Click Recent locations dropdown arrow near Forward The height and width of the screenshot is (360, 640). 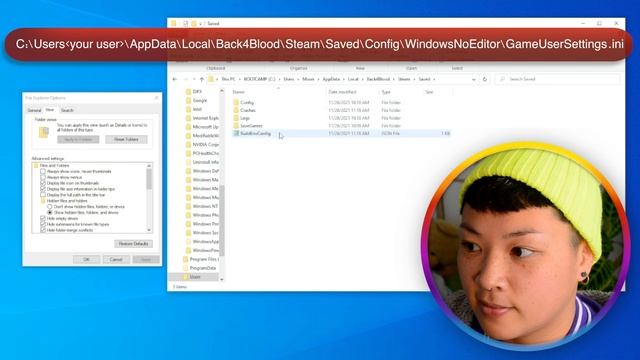[194, 79]
